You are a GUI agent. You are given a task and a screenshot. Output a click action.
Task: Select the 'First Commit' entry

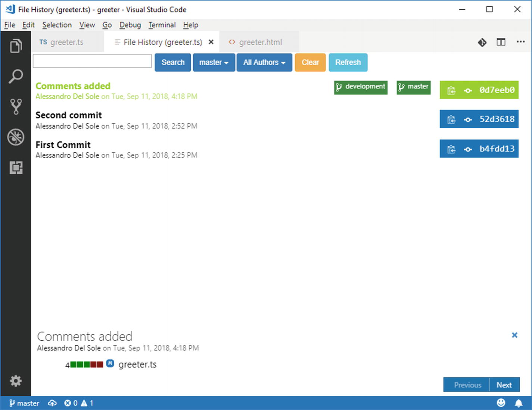[x=63, y=145]
